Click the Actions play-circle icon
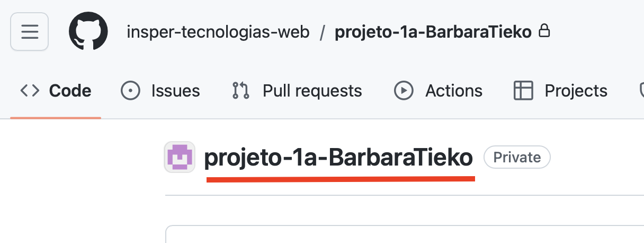The width and height of the screenshot is (644, 243). (x=404, y=91)
